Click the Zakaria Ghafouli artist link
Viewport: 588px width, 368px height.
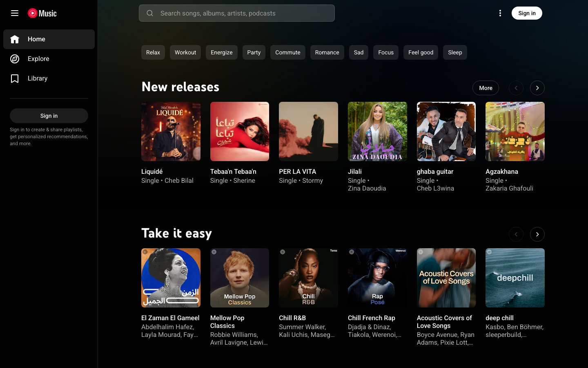click(509, 188)
